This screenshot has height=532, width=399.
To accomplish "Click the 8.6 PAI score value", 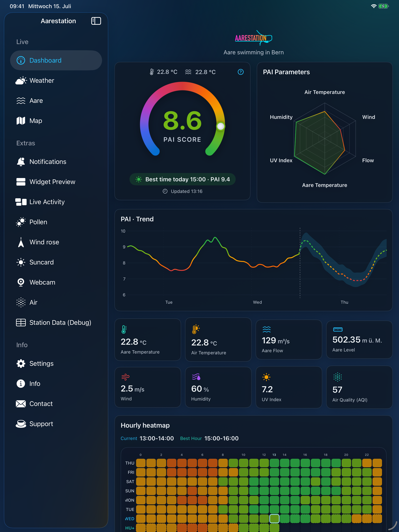I will tap(182, 120).
